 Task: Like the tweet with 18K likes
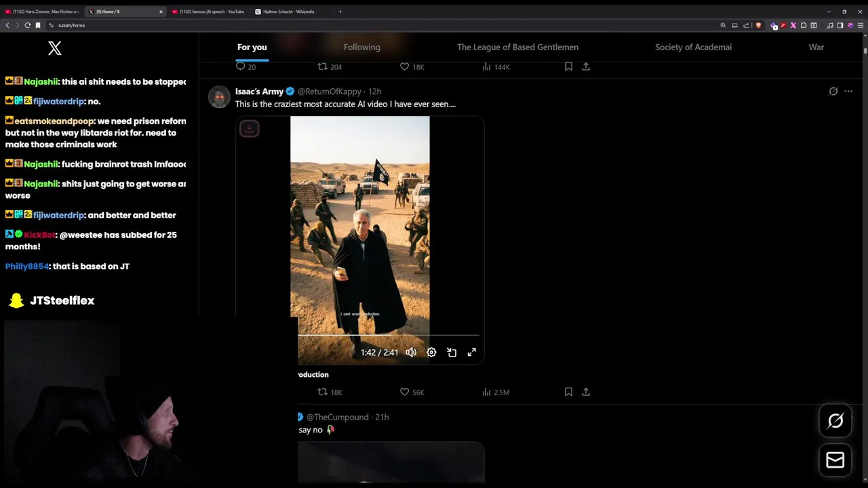click(412, 66)
